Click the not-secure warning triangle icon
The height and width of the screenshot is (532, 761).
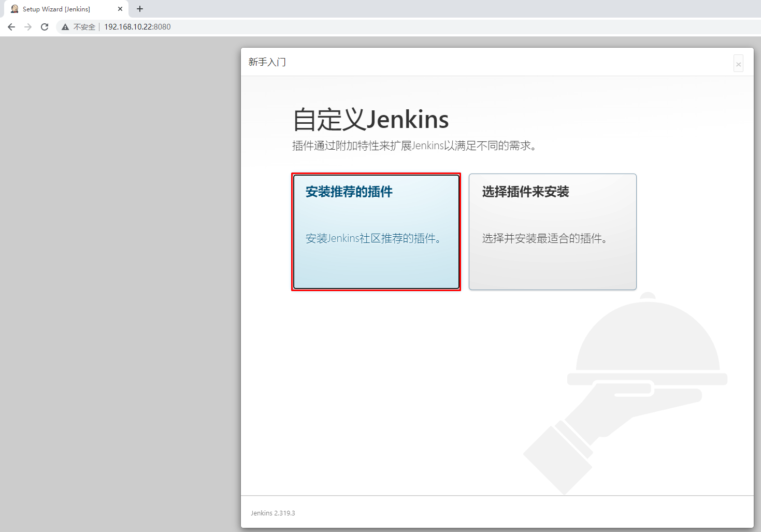coord(65,27)
